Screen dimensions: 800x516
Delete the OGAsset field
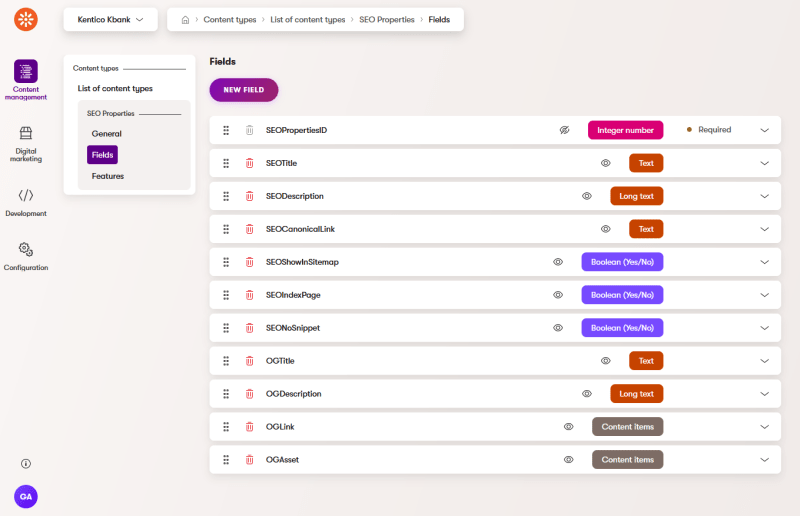click(249, 460)
